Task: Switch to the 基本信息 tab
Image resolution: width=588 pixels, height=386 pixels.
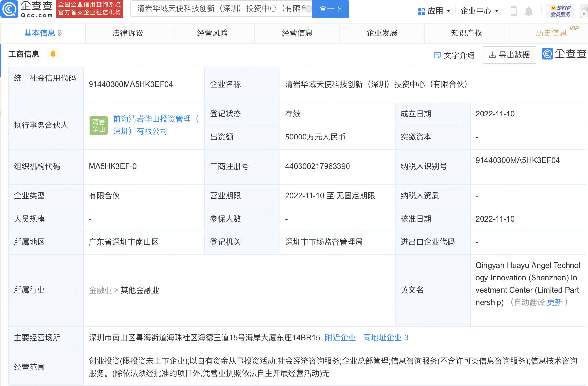Action: tap(43, 33)
